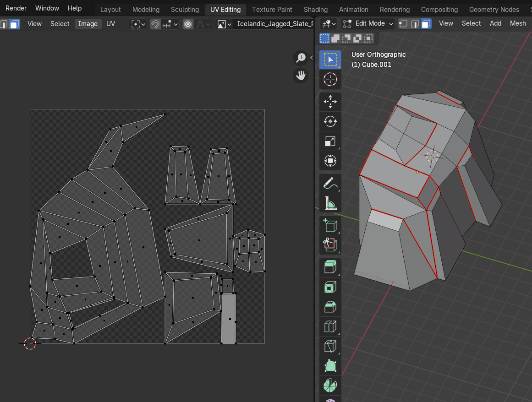Expand the UV pivot point dropdown
This screenshot has height=402, width=532.
(137, 24)
